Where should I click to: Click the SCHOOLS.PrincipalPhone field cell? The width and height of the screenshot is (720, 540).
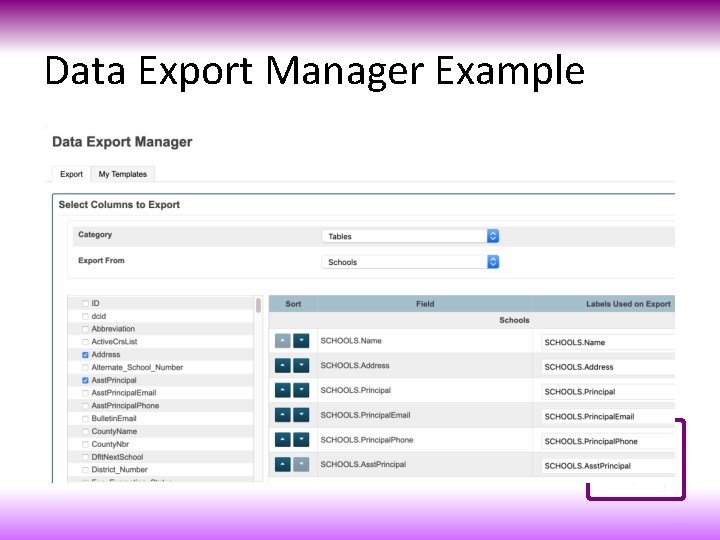425,440
